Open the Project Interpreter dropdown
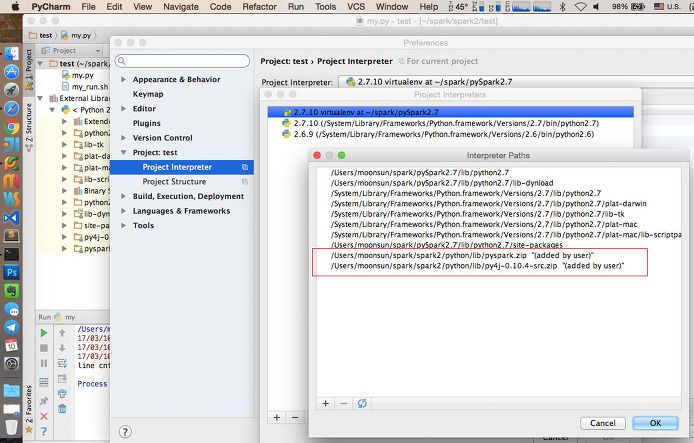This screenshot has height=443, width=694. click(516, 82)
